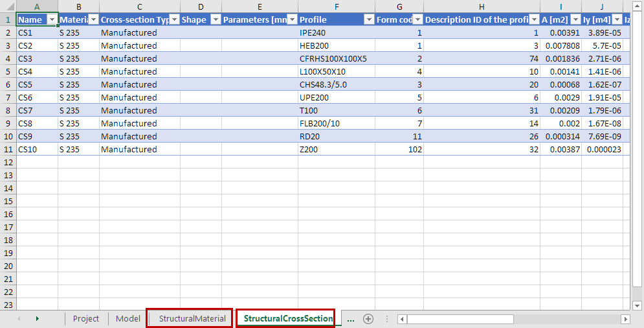Open the Description ID filter dropdown
644x328 pixels.
[535, 19]
